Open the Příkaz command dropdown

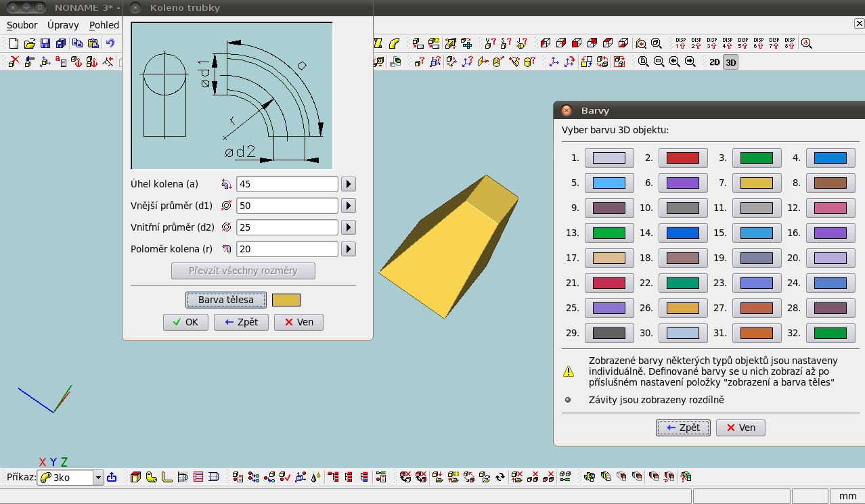point(98,478)
